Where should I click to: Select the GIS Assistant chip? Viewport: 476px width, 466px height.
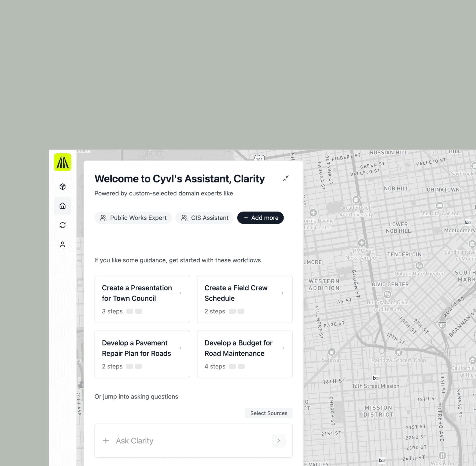204,218
